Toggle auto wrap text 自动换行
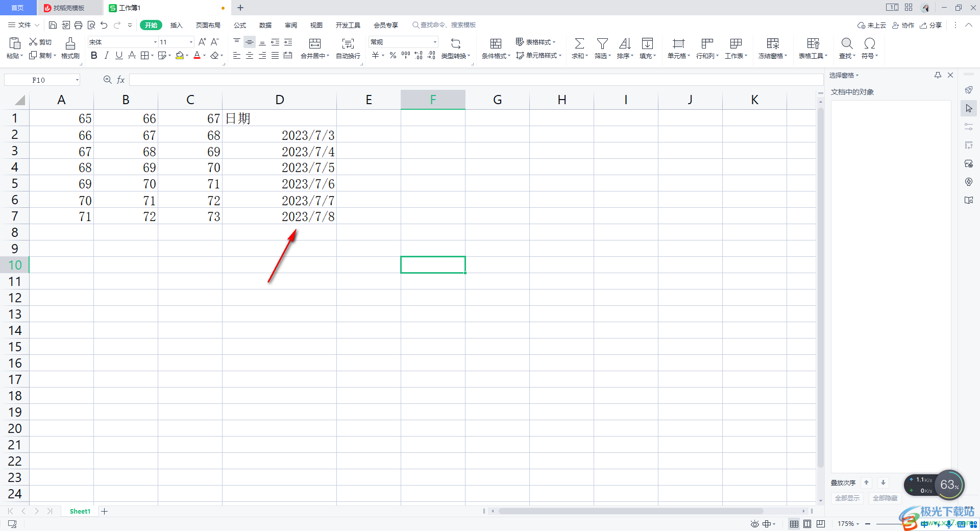 348,48
